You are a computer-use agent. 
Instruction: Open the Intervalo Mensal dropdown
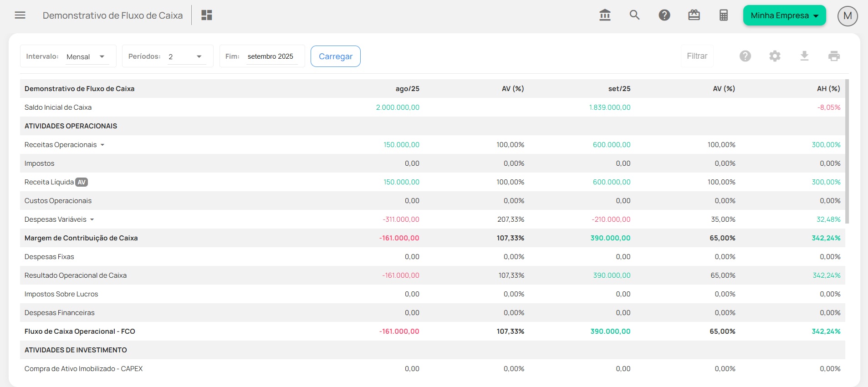pyautogui.click(x=87, y=56)
